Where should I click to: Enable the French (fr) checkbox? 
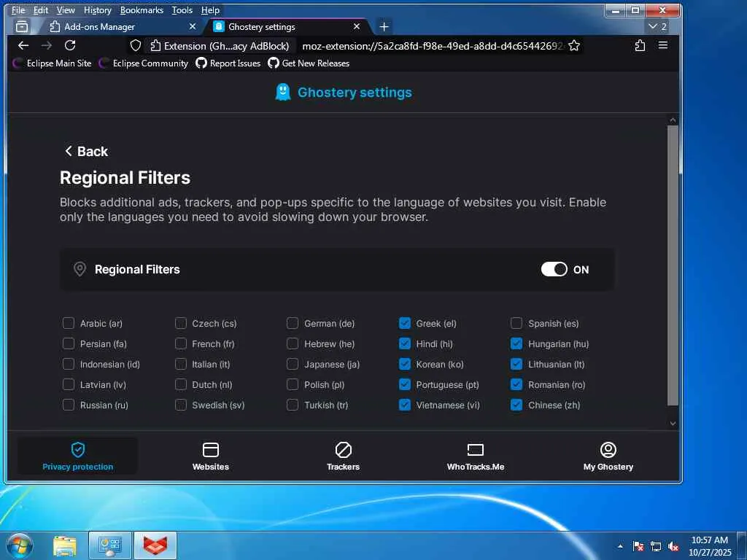click(x=181, y=344)
